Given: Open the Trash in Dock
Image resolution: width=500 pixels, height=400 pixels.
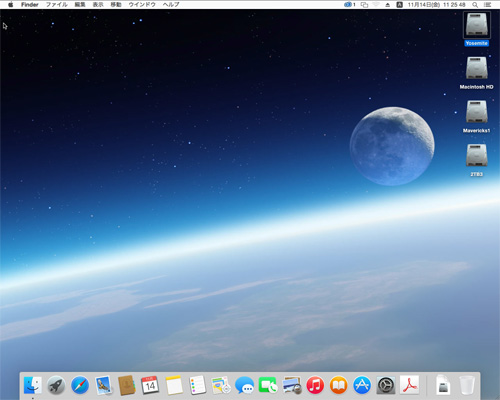Looking at the screenshot, I should click(467, 385).
